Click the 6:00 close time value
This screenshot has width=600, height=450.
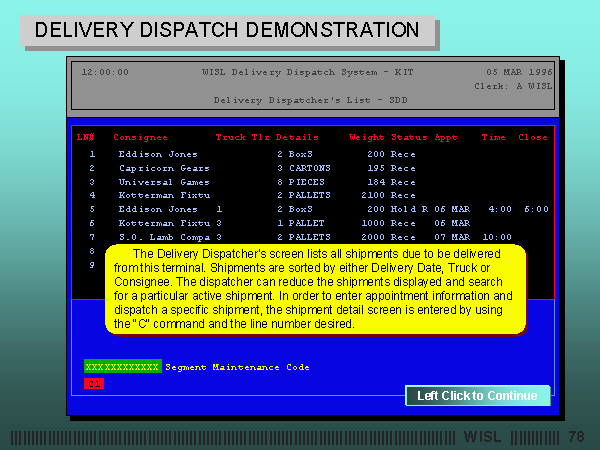click(536, 209)
